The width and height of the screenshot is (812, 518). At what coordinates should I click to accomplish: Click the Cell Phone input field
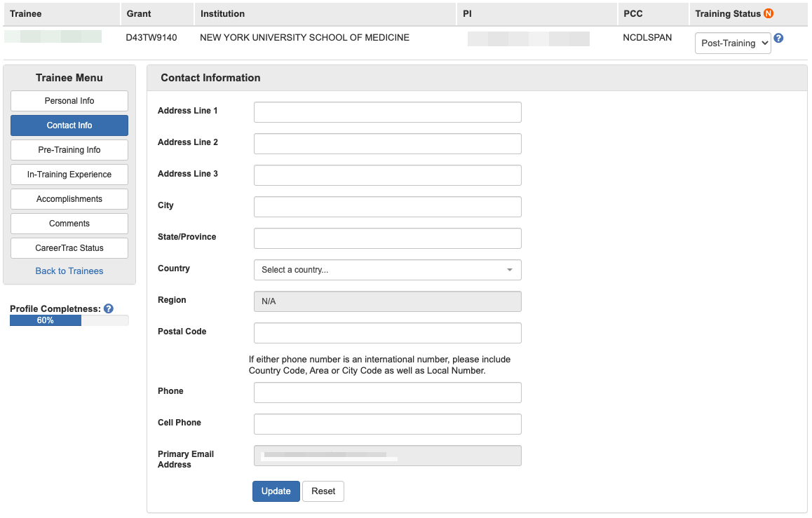(387, 424)
